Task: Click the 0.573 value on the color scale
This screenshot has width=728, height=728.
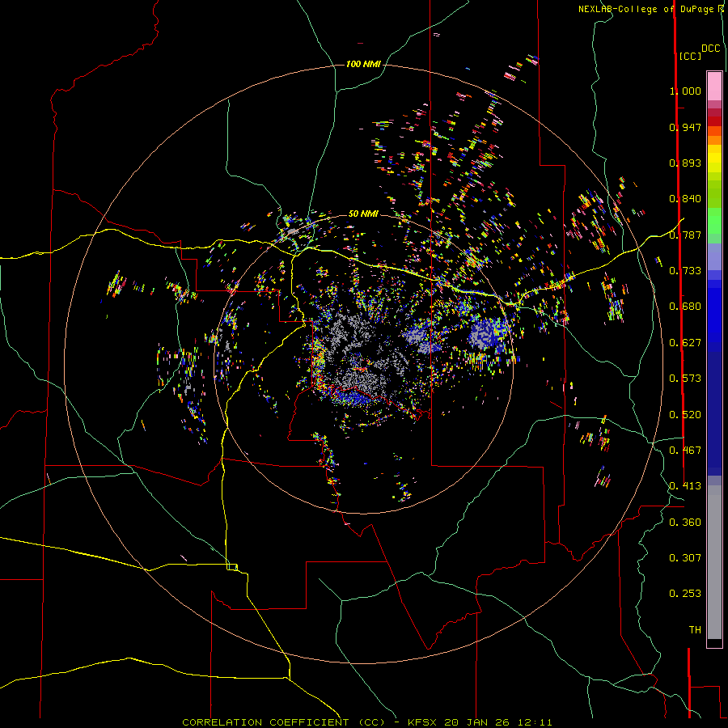Action: pyautogui.click(x=685, y=379)
